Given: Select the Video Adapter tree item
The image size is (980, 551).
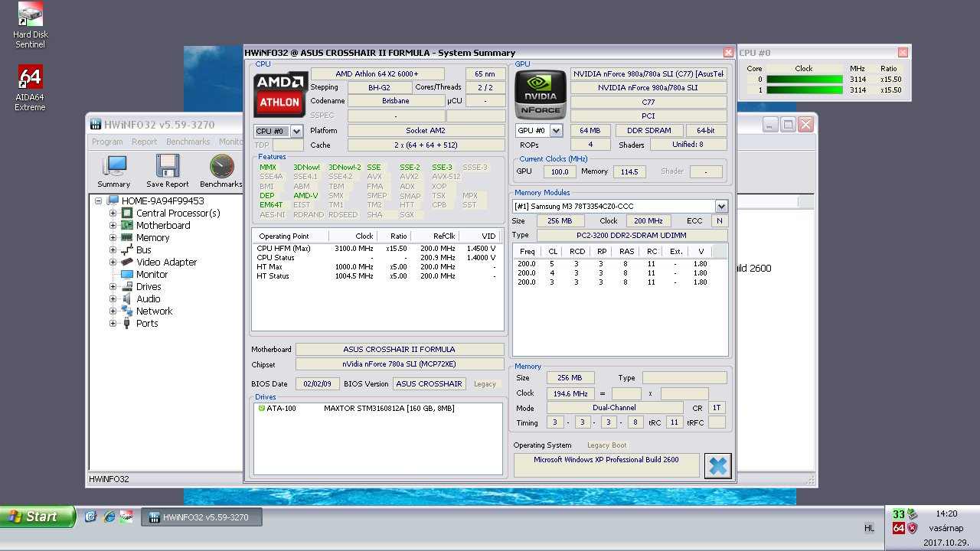Looking at the screenshot, I should point(166,262).
